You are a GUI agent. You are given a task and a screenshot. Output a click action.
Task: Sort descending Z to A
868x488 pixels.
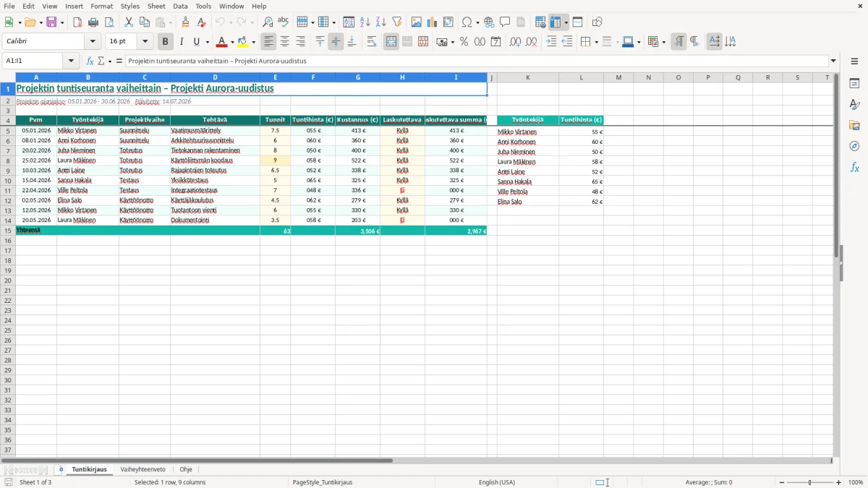(380, 22)
